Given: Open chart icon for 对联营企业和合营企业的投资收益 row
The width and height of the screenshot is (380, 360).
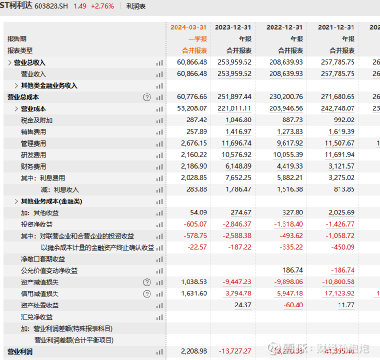Looking at the screenshot, I should (160, 236).
